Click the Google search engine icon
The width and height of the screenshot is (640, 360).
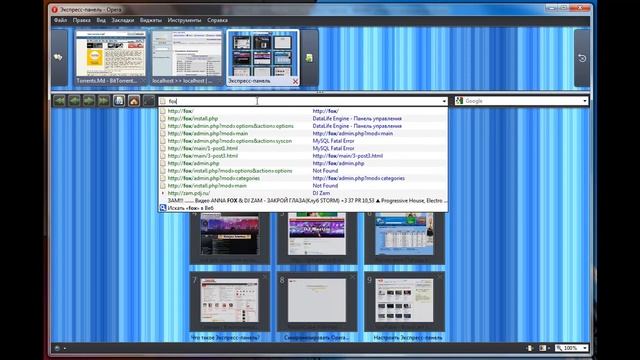click(x=459, y=101)
